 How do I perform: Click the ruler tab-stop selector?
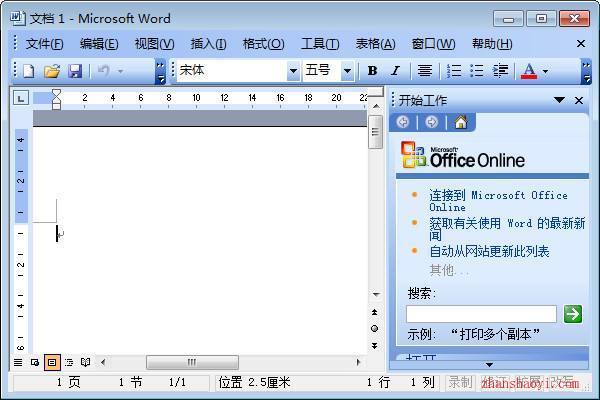pos(21,98)
